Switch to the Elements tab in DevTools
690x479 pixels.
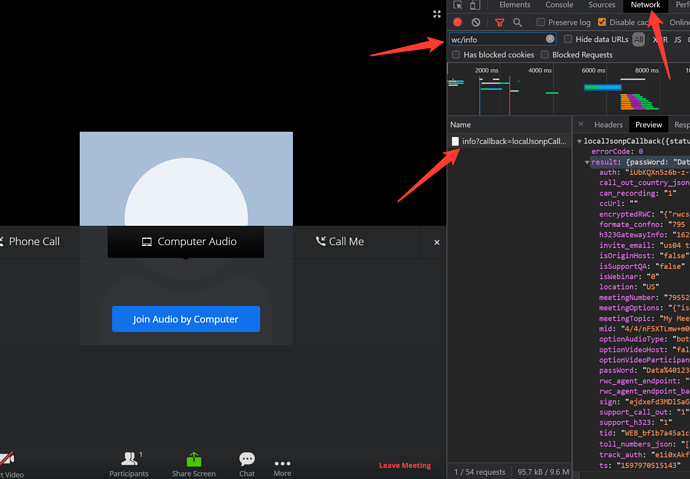click(x=514, y=5)
